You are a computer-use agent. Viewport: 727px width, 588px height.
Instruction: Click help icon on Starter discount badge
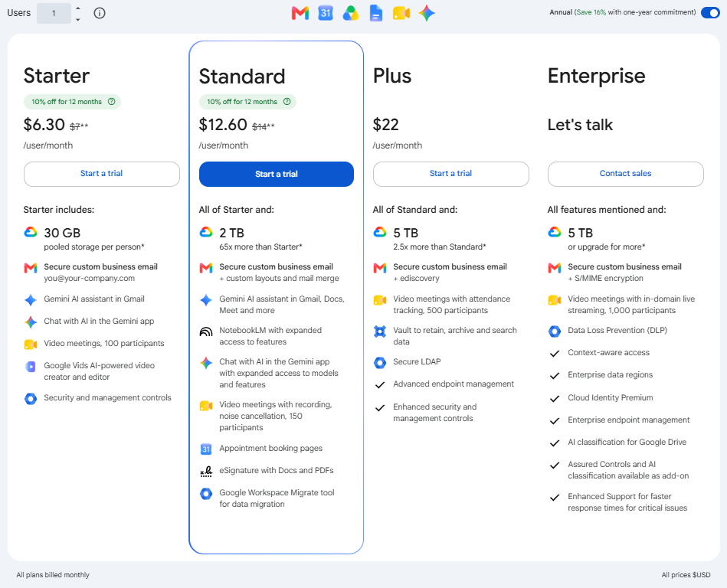tap(111, 102)
